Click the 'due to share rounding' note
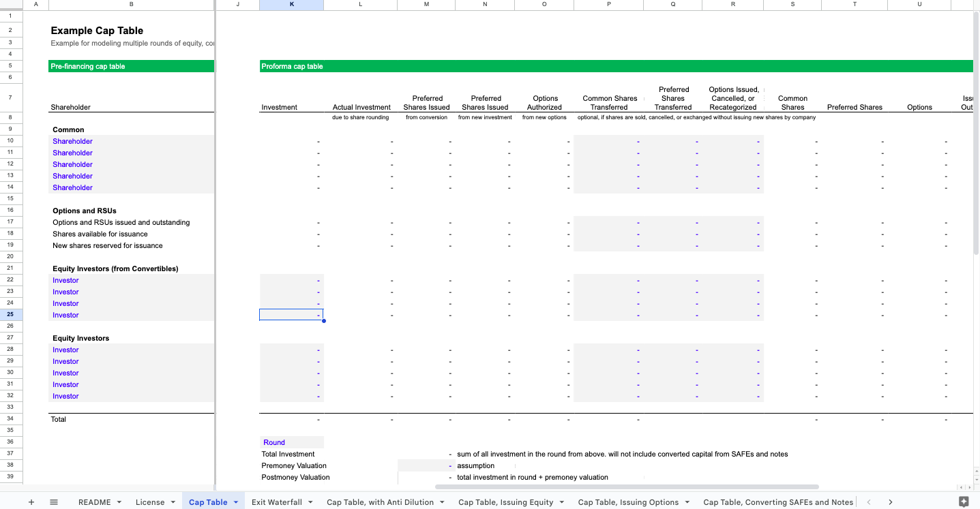 (361, 117)
